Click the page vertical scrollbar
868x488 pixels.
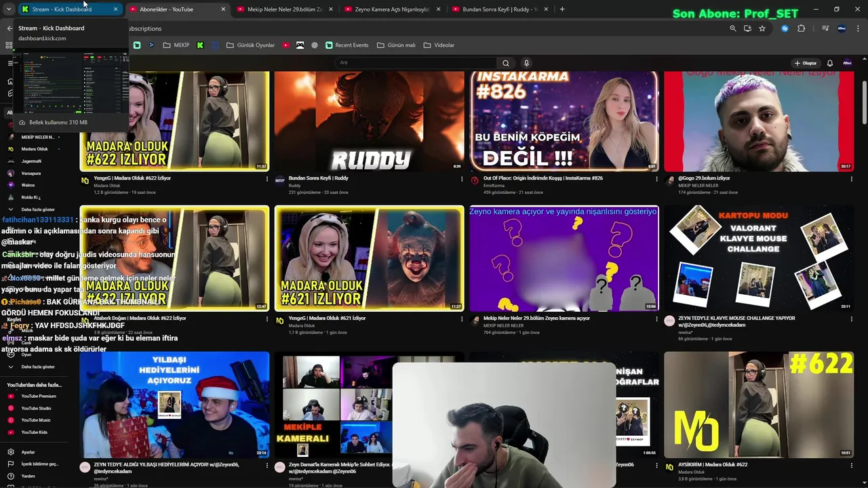coord(864,102)
